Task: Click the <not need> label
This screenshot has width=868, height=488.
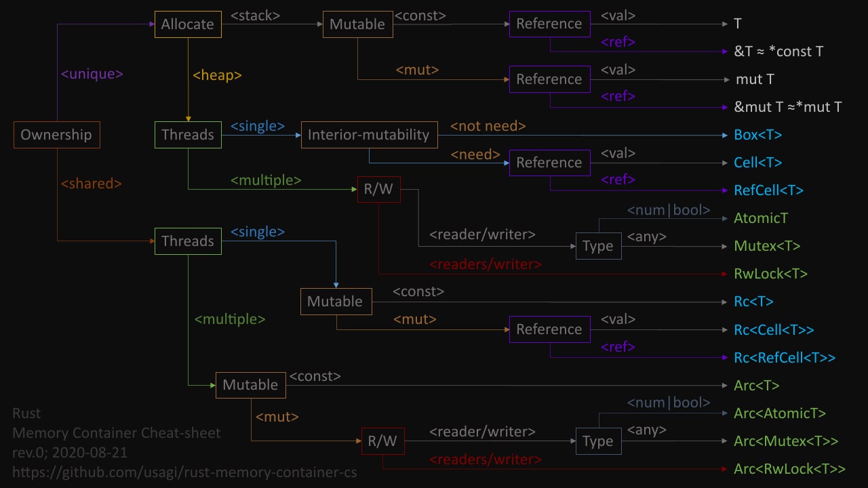Action: pos(488,126)
